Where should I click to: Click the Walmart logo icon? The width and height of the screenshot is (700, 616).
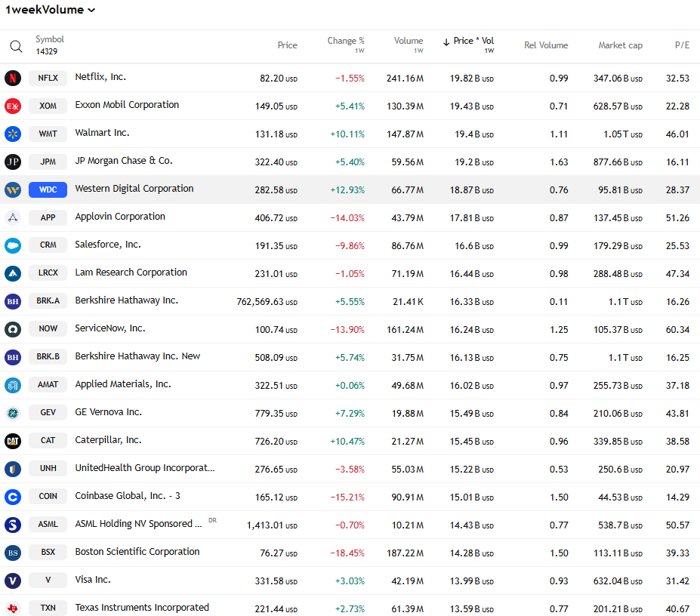pos(13,134)
